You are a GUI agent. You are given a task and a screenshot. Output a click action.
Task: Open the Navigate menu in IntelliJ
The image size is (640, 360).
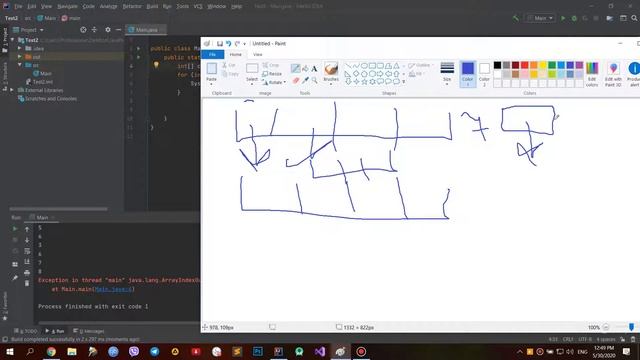(x=67, y=7)
